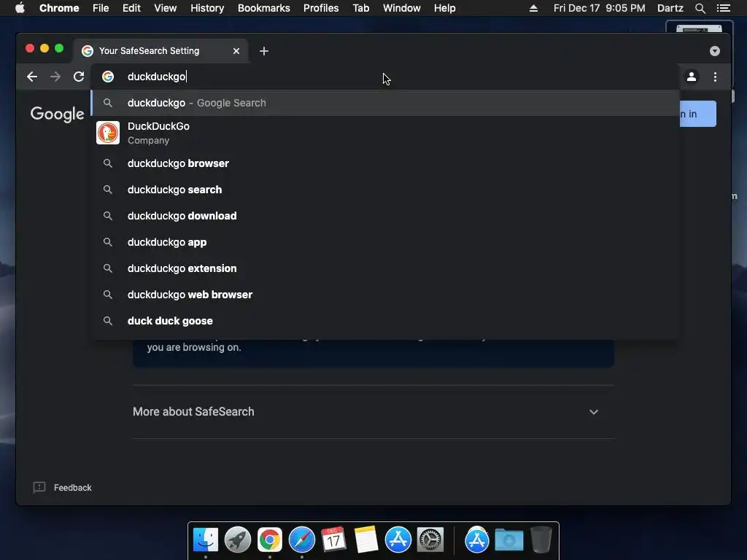Click the date and time in menu bar
The width and height of the screenshot is (747, 560).
point(600,8)
